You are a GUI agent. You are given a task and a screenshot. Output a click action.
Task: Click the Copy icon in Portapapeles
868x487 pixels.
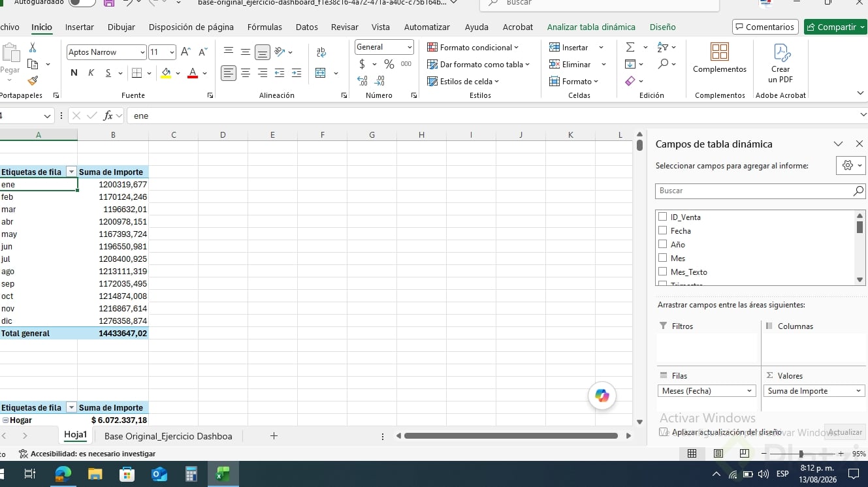point(33,64)
